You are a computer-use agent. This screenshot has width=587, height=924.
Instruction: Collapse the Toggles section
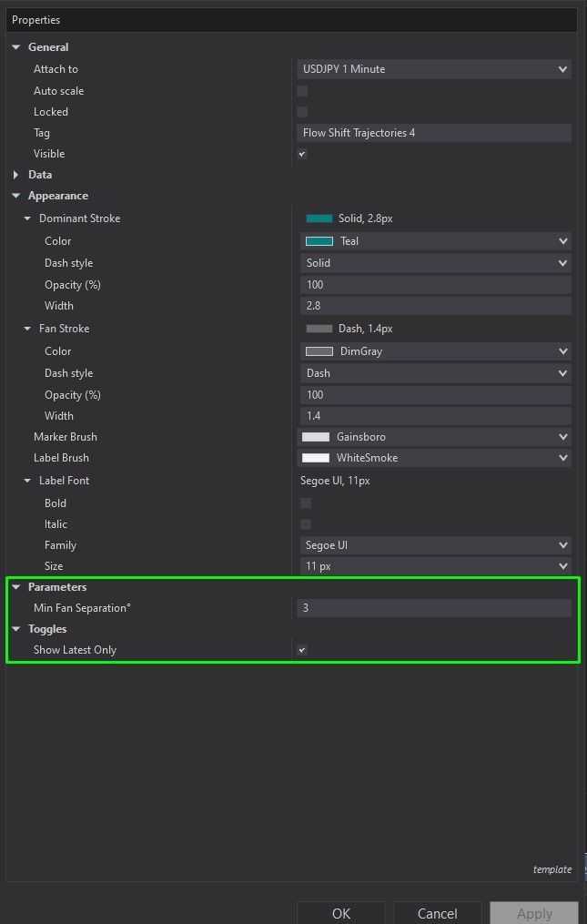(x=16, y=629)
